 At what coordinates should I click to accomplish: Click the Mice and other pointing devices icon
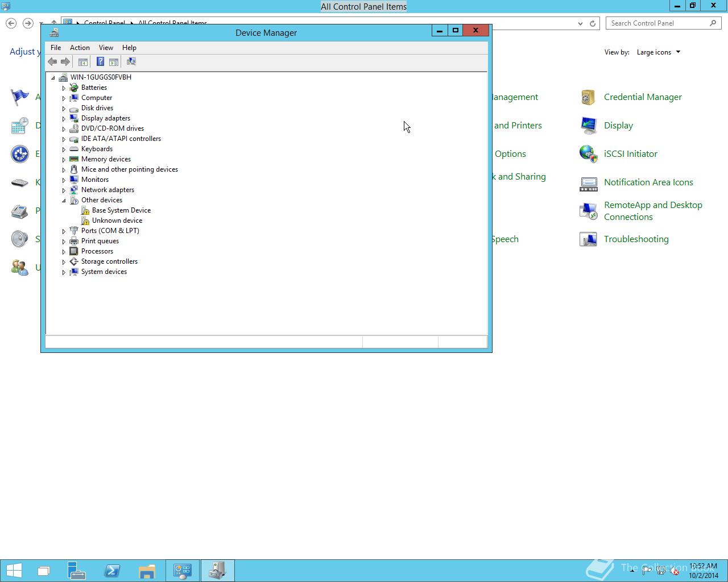(x=74, y=169)
